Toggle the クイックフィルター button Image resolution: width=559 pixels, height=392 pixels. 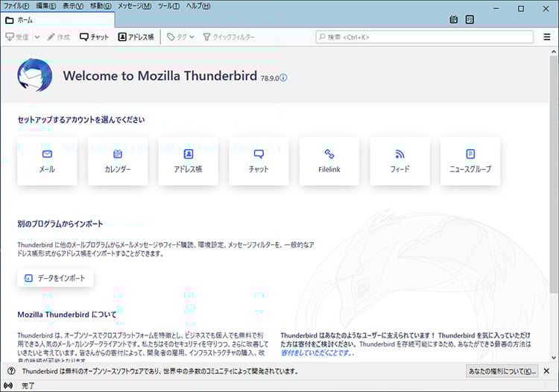click(x=229, y=37)
